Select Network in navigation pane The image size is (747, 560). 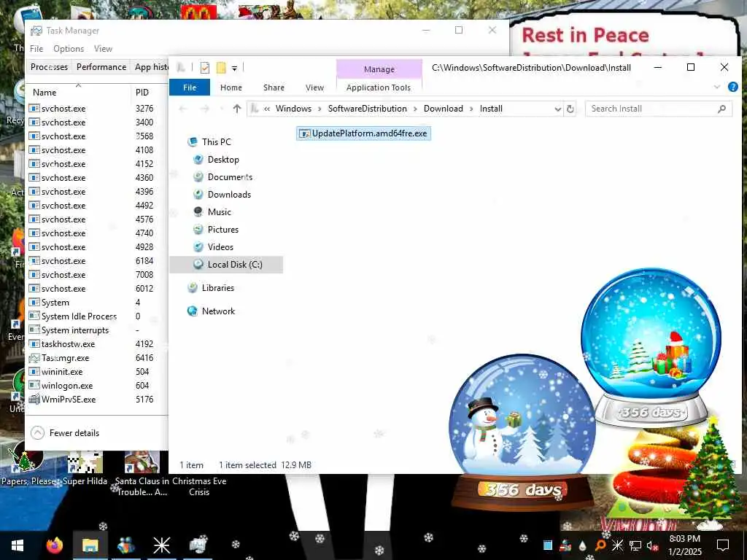218,311
